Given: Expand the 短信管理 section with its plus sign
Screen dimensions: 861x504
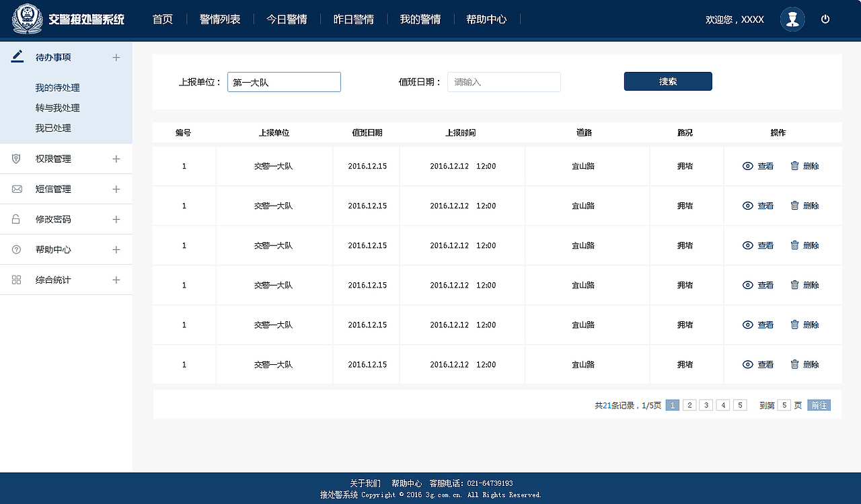Looking at the screenshot, I should [116, 189].
